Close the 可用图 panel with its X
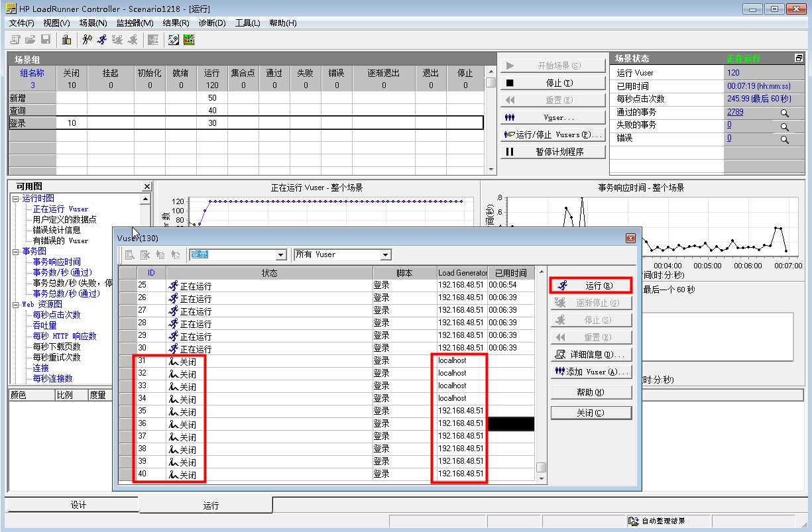The width and height of the screenshot is (812, 532). point(147,187)
